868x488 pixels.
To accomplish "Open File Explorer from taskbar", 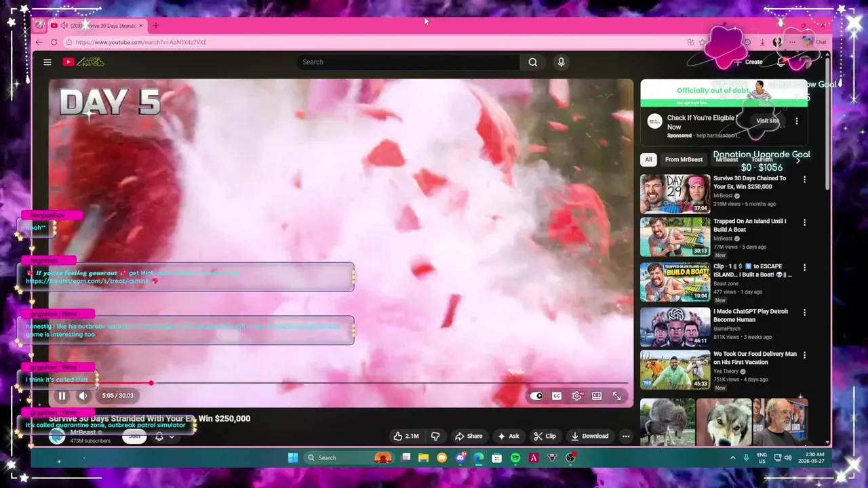I will click(424, 457).
